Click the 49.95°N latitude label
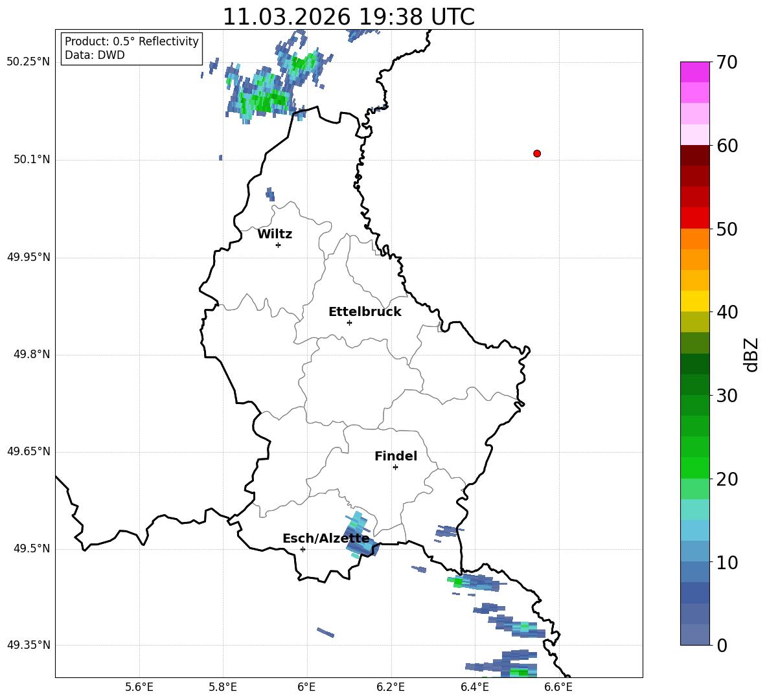This screenshot has width=767, height=700. click(x=29, y=257)
